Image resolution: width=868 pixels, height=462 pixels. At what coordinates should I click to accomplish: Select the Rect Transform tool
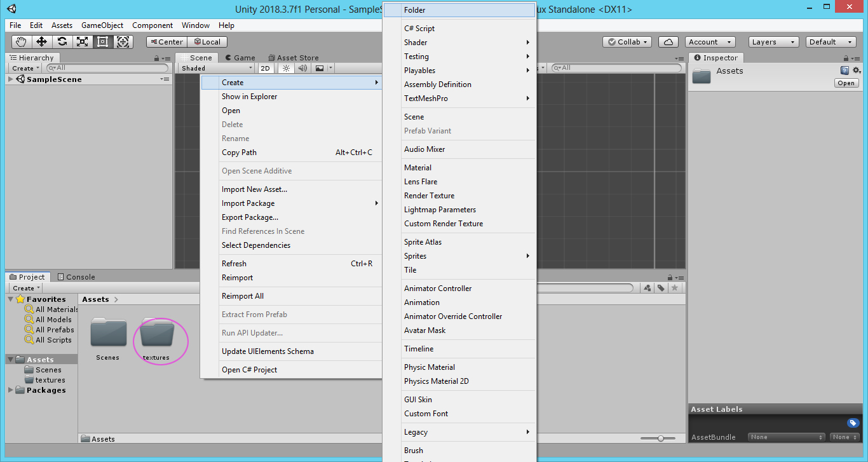pos(103,42)
